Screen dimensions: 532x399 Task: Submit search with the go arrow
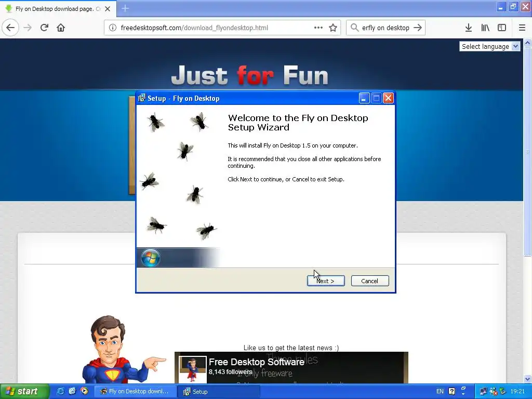click(x=418, y=28)
